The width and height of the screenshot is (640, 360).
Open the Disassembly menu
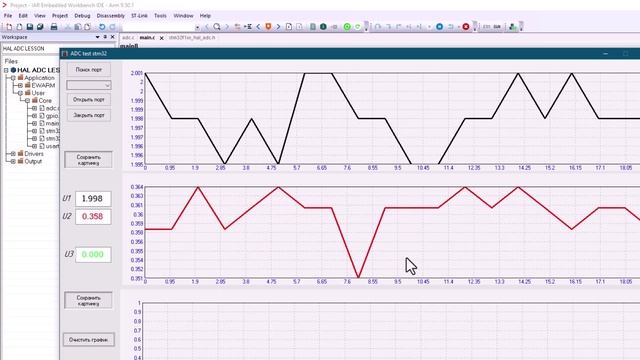point(111,16)
